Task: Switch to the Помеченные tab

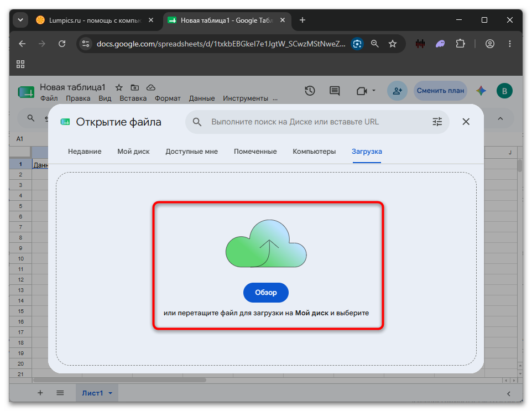Action: (255, 152)
